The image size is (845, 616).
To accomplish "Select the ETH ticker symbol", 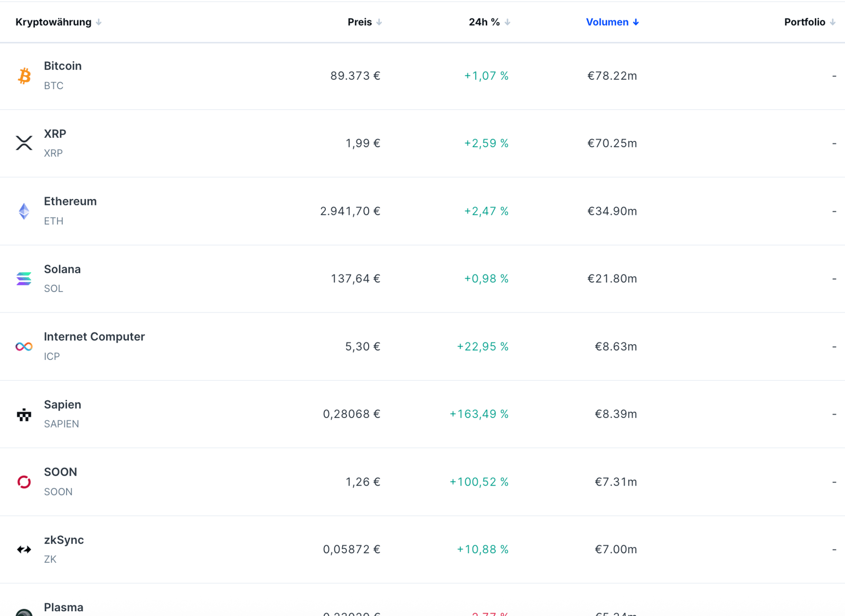I will [54, 221].
